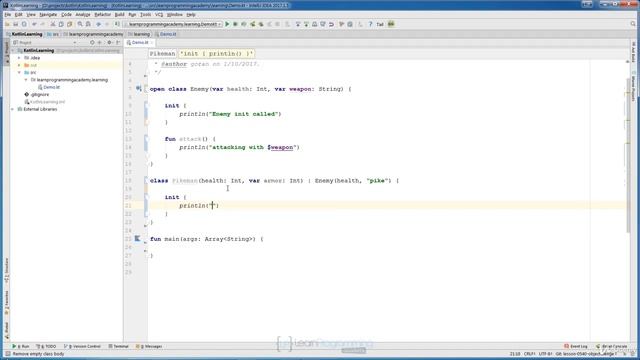The width and height of the screenshot is (640, 360).
Task: Click the Replace toolbar icon
Action: click(88, 24)
